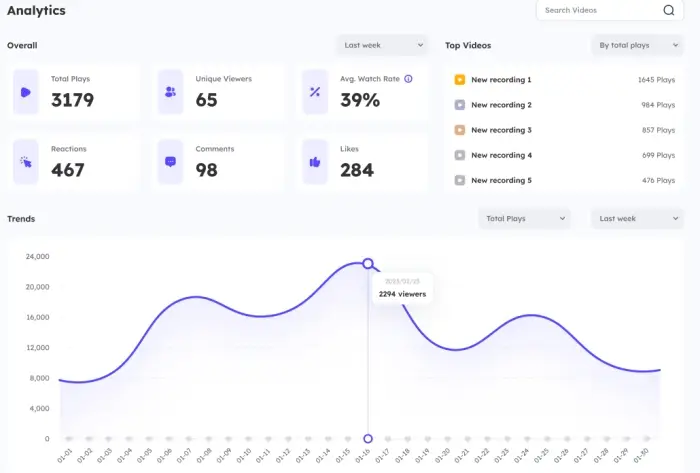Open New recording 2 video

tap(501, 105)
